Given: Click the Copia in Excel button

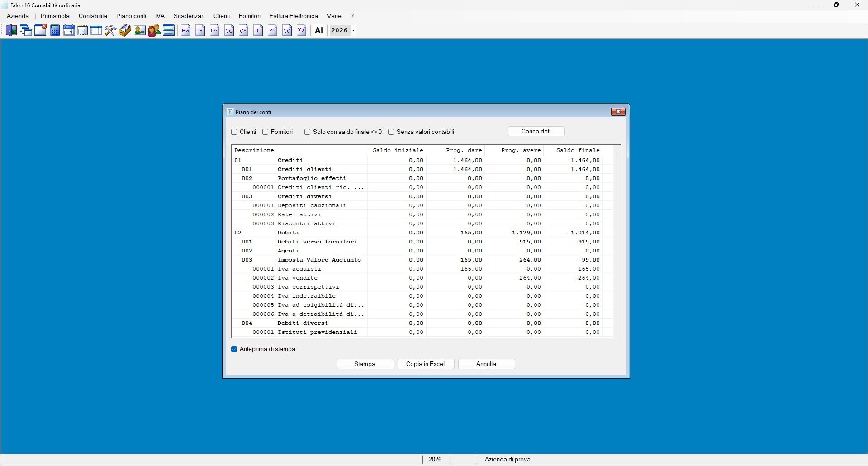Looking at the screenshot, I should tap(426, 364).
